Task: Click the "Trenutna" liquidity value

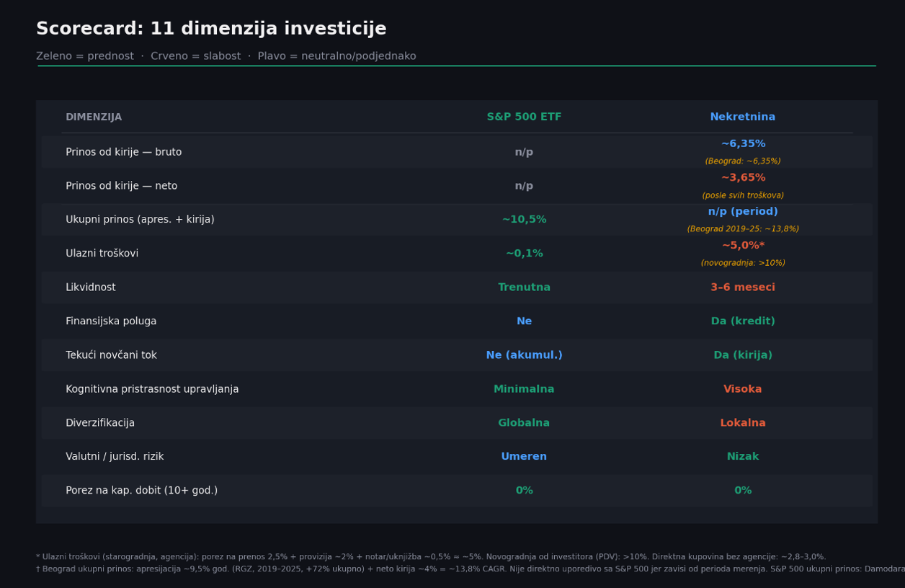Action: click(524, 288)
